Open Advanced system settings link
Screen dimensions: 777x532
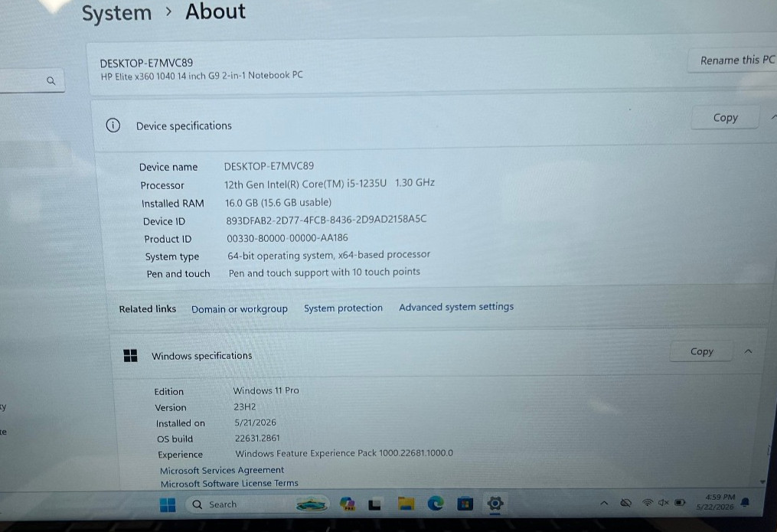tap(456, 307)
